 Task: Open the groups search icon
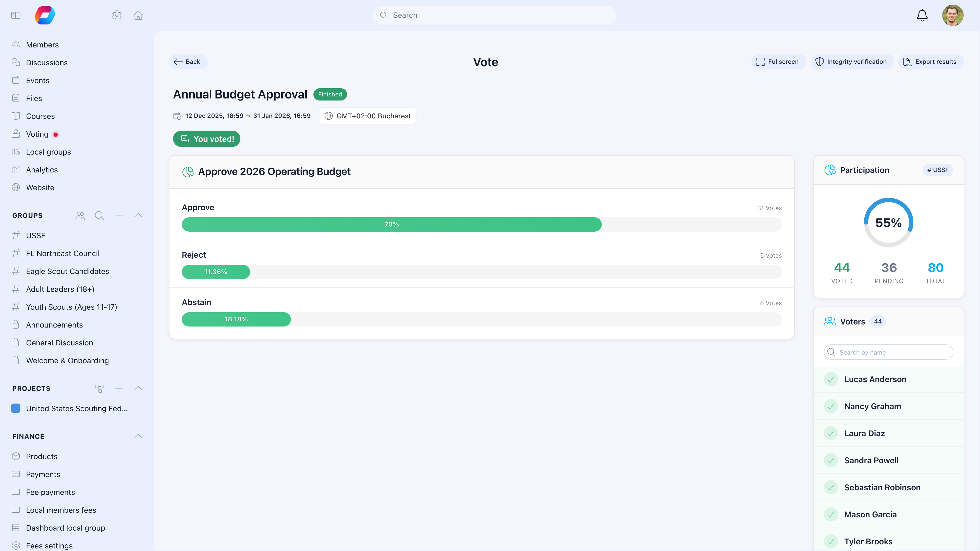99,216
